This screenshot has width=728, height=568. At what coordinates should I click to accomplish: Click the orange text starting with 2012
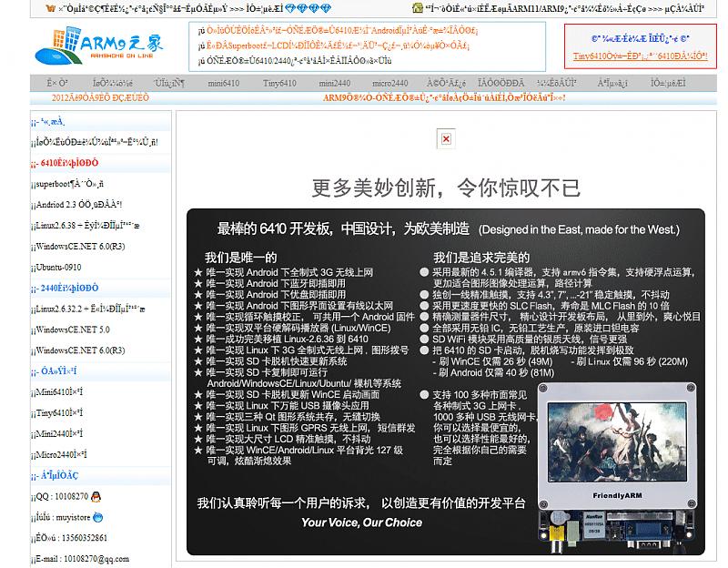tap(100, 97)
